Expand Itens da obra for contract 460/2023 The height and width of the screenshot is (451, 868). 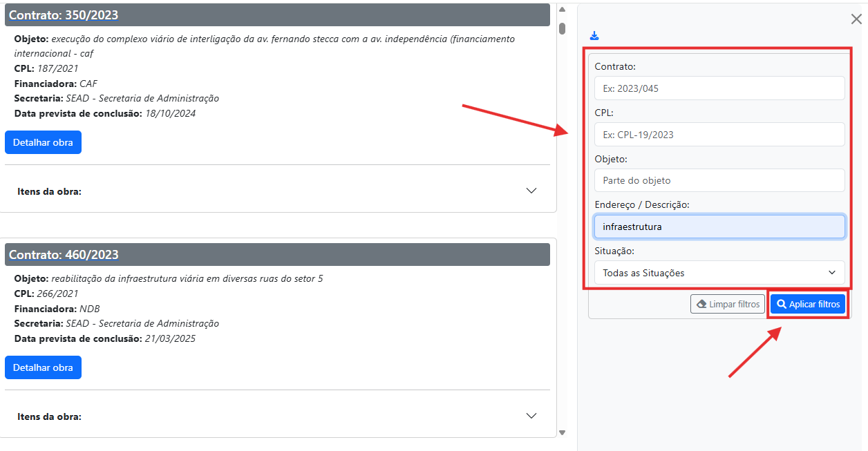[531, 416]
